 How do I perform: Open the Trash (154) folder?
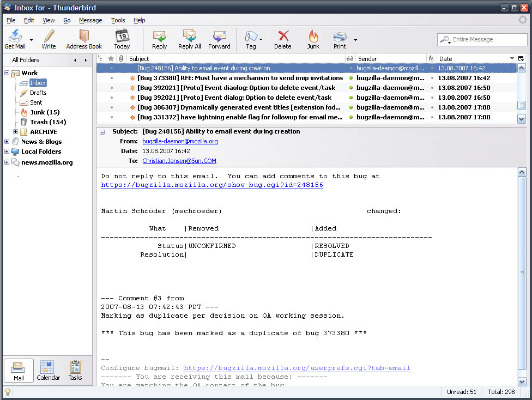point(48,122)
